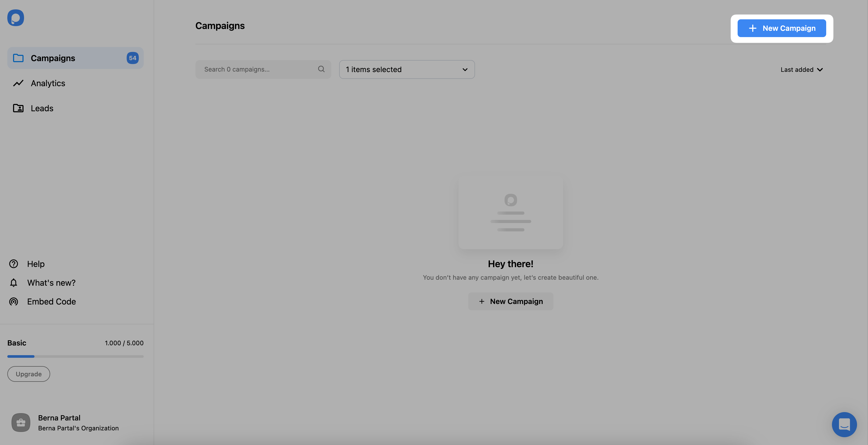The width and height of the screenshot is (868, 445).
Task: Click the 54 campaigns badge counter
Action: click(x=132, y=57)
